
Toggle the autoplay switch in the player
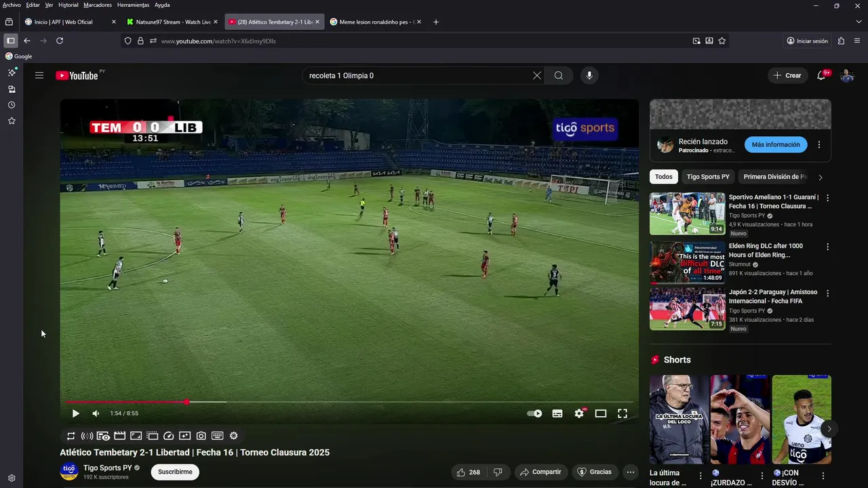(x=534, y=413)
